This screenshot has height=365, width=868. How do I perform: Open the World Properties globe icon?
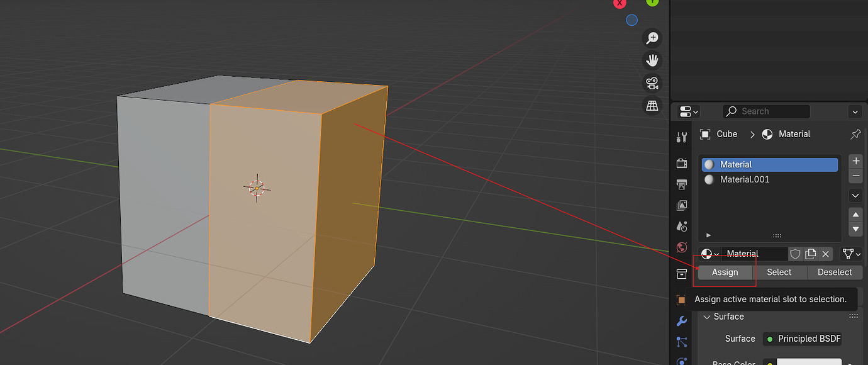coord(681,247)
